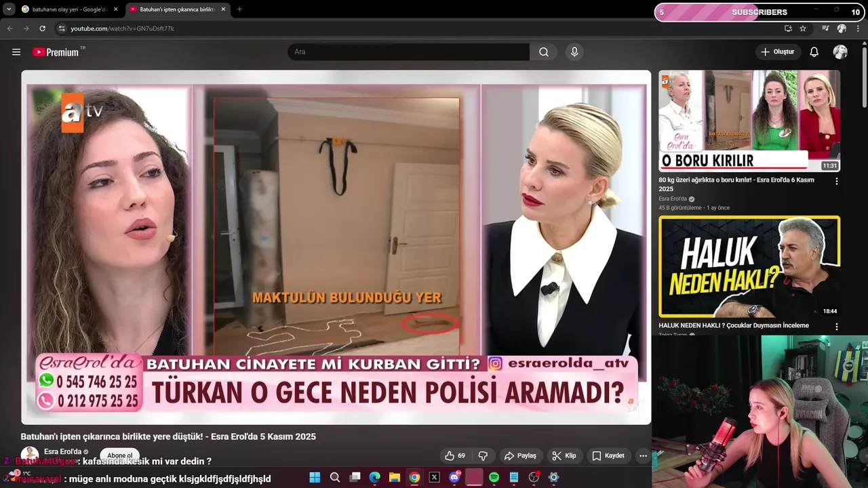Open Chrome profile avatar in toolbar
Viewport: 868px width, 488px height.
(842, 28)
